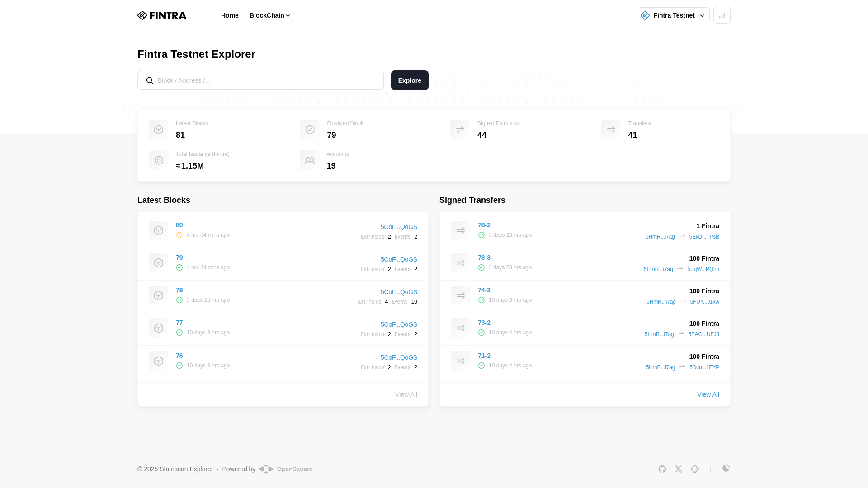
Task: Open the OpenSquare footer logo link
Action: point(286,469)
